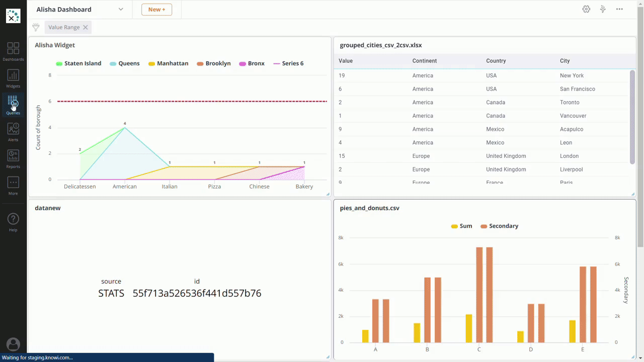644x362 pixels.
Task: Click the Country column header
Action: pos(496,61)
